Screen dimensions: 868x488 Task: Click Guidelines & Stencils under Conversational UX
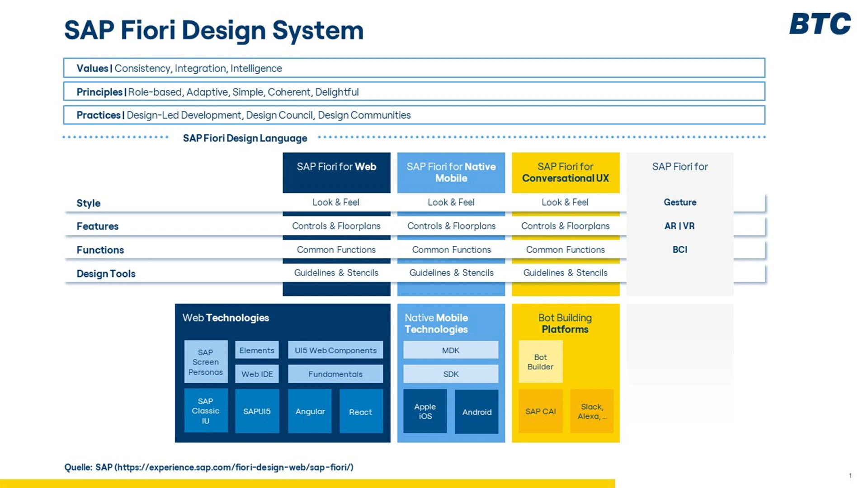click(x=565, y=272)
